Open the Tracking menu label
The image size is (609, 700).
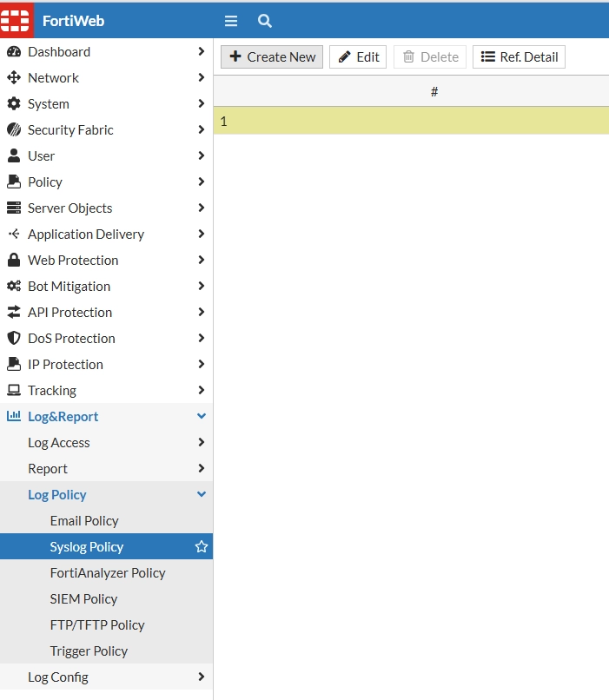(x=52, y=391)
